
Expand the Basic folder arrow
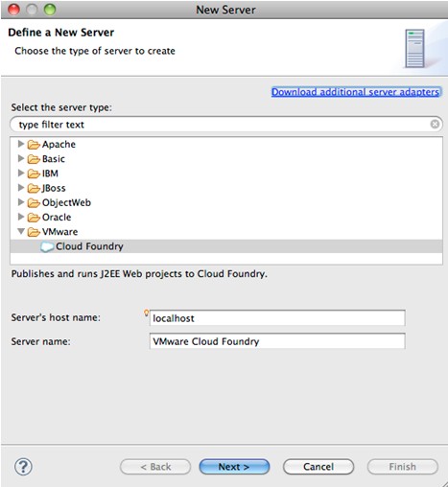coord(21,158)
